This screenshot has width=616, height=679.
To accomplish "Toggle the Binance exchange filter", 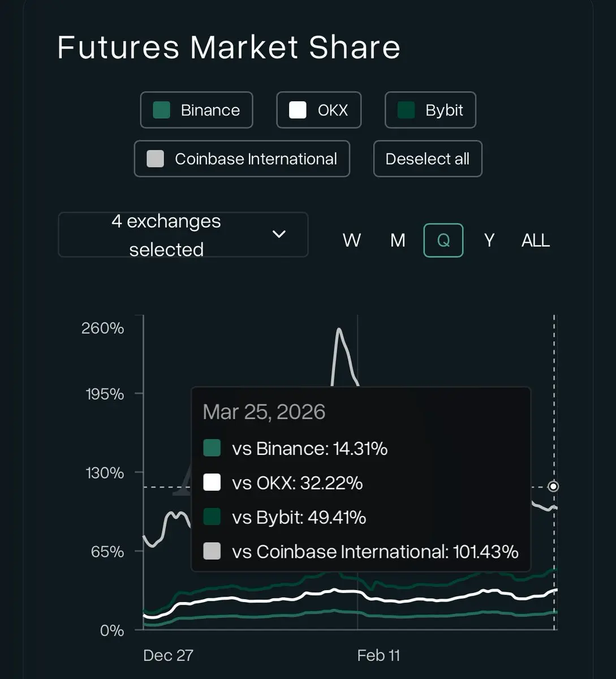I will pyautogui.click(x=196, y=110).
